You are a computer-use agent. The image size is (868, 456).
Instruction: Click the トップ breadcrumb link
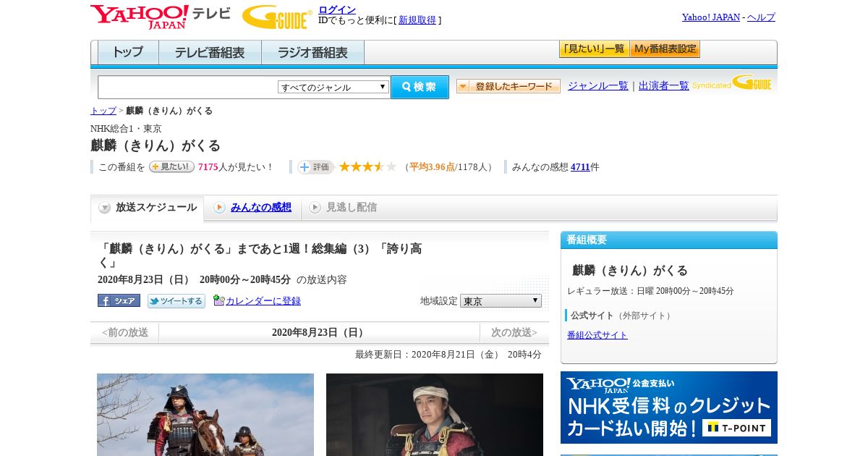click(103, 111)
